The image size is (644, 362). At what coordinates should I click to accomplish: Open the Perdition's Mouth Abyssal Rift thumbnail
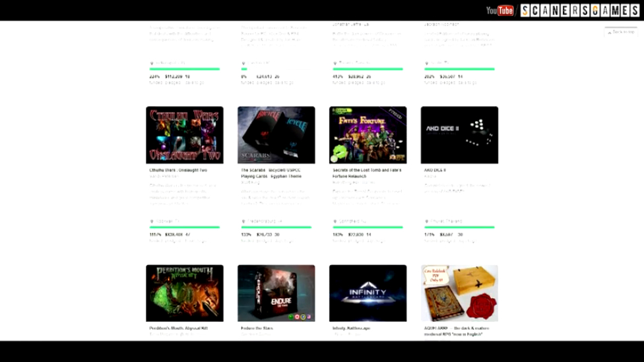coord(184,293)
